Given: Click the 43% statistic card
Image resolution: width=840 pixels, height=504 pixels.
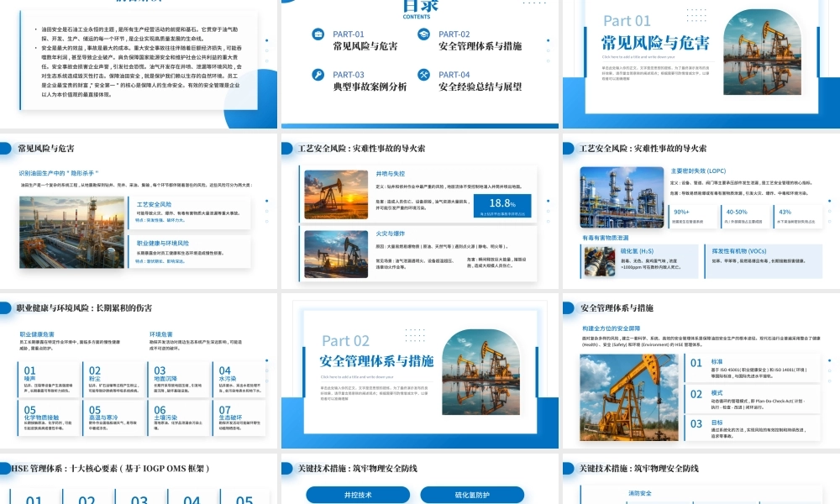Looking at the screenshot, I should click(x=798, y=216).
